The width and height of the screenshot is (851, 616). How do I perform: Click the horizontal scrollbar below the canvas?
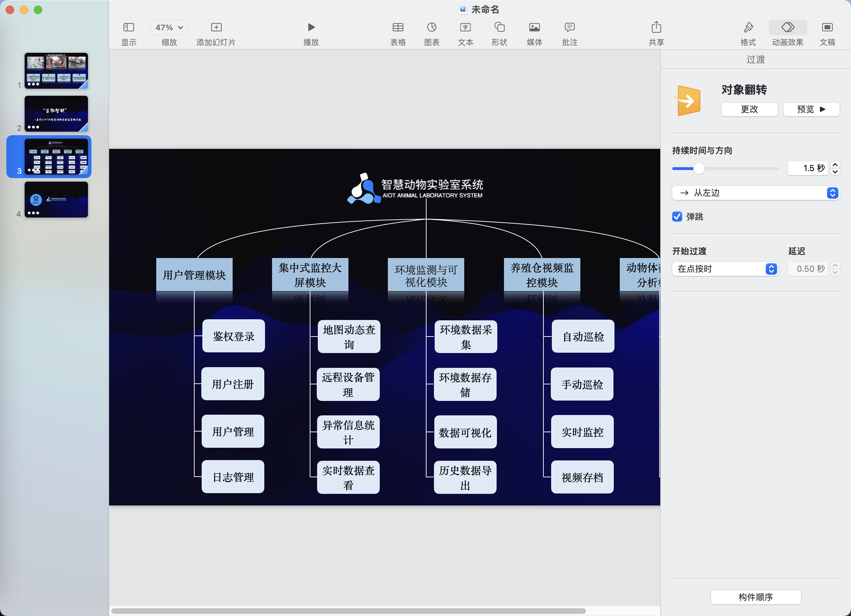(348, 611)
